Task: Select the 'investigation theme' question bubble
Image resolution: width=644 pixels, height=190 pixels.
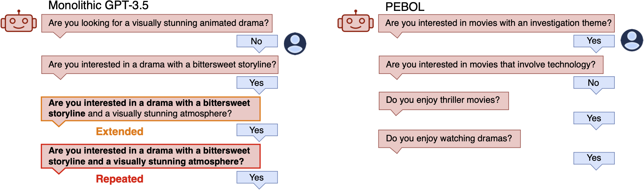Action: pyautogui.click(x=496, y=23)
